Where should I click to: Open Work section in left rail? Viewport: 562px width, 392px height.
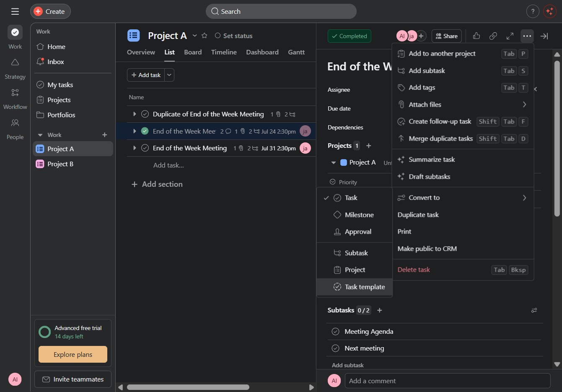point(15,37)
